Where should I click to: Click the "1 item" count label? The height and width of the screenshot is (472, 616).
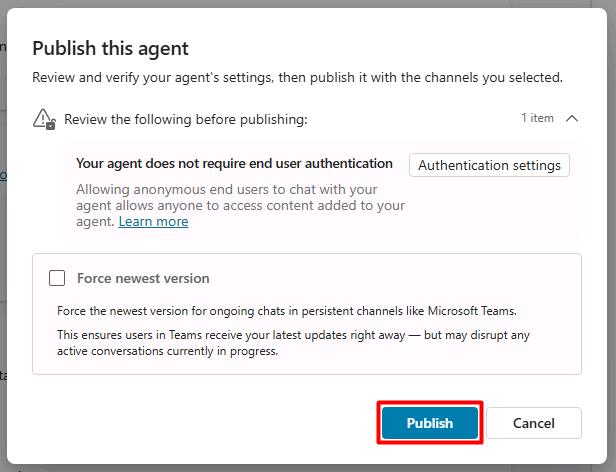click(537, 118)
